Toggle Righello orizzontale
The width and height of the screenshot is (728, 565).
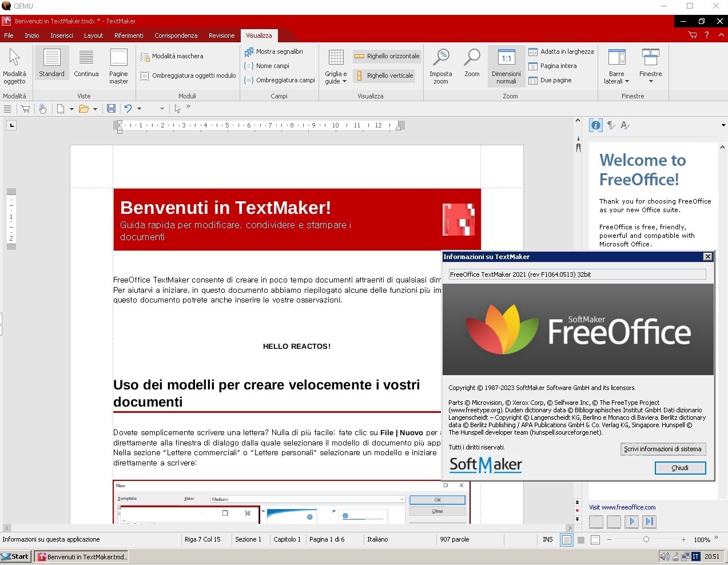(x=387, y=56)
